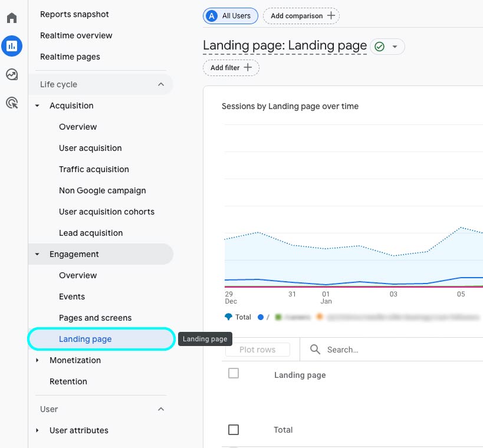Click the search magnifier icon in table
Image resolution: width=483 pixels, height=448 pixels.
point(316,350)
